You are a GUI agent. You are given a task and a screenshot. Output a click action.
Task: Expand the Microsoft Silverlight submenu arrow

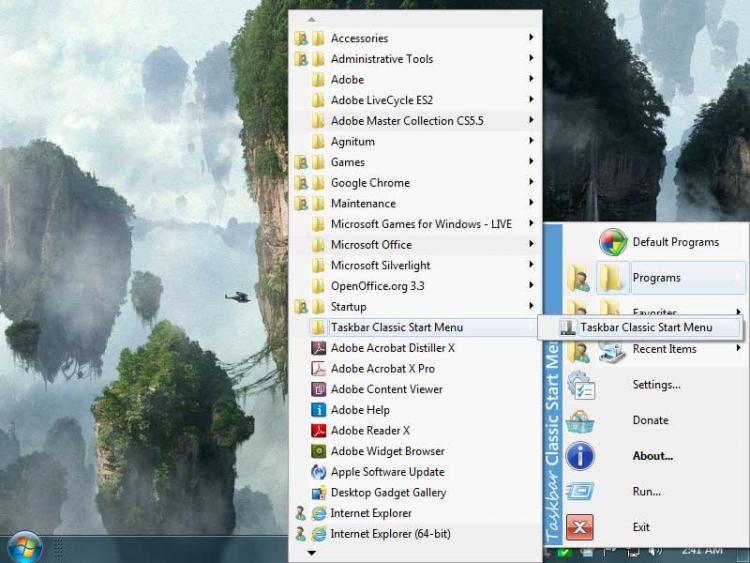[x=531, y=265]
